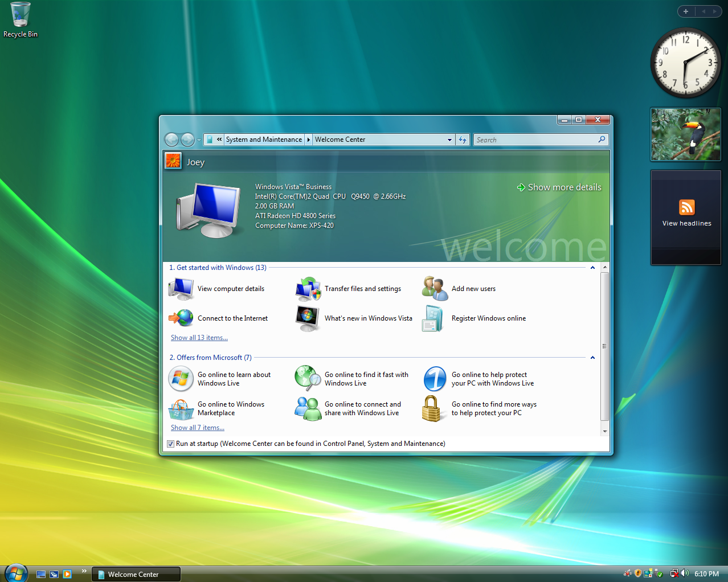Click Windows Media Player quick launch icon
The image size is (728, 582).
click(x=67, y=574)
